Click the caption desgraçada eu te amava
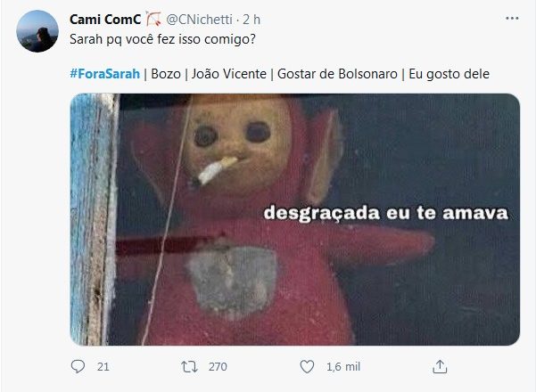 (386, 213)
